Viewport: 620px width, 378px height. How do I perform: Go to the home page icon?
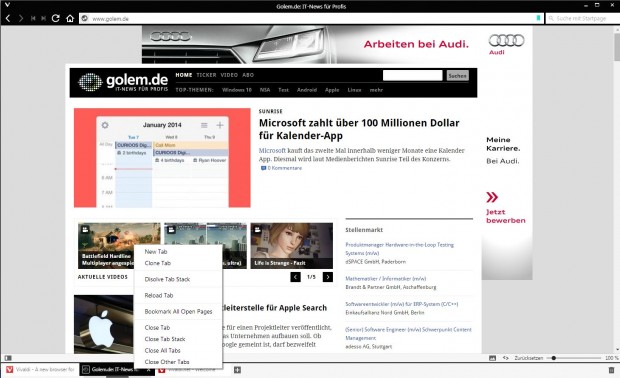[x=70, y=18]
